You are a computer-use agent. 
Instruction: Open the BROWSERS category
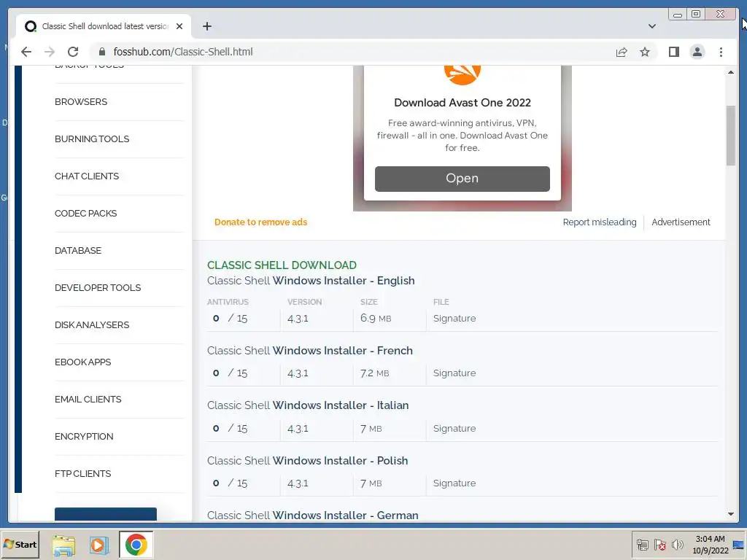coord(81,102)
